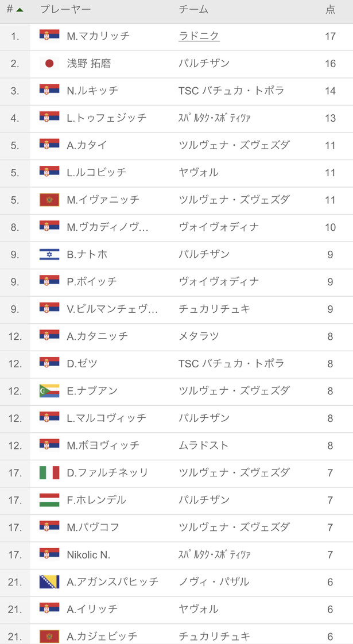
Task: Open team ヤヴォル for L.ルコビッチ
Action: pos(199,173)
